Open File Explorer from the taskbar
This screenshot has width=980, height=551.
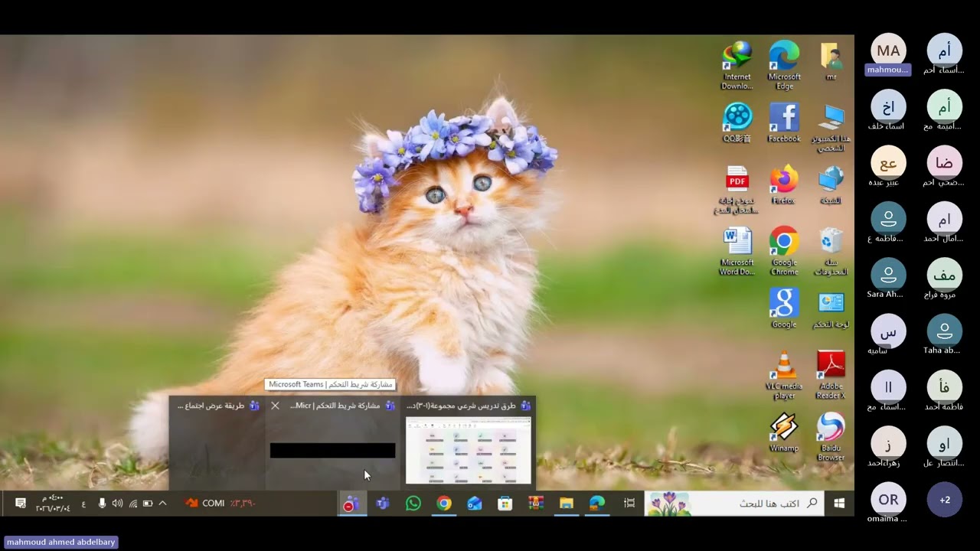click(566, 503)
